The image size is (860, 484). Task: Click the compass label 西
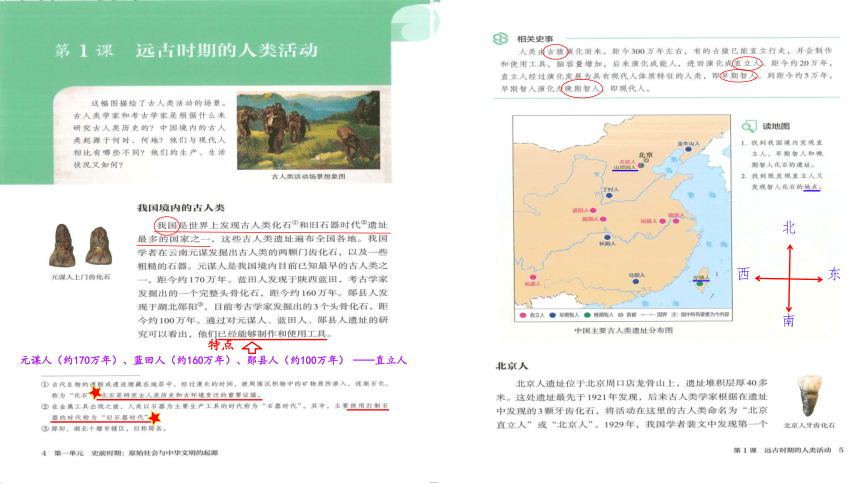pyautogui.click(x=743, y=274)
